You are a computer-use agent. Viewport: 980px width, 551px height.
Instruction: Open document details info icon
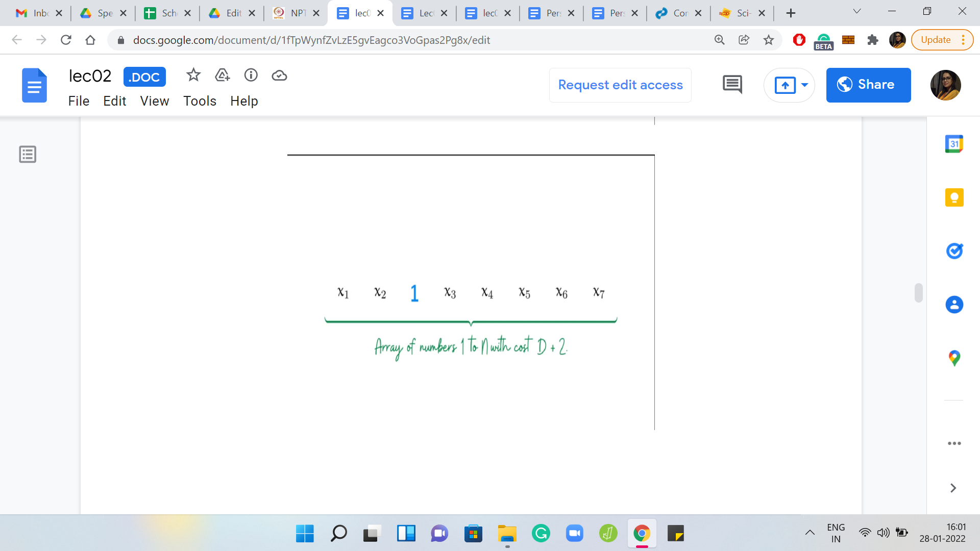[x=251, y=76]
